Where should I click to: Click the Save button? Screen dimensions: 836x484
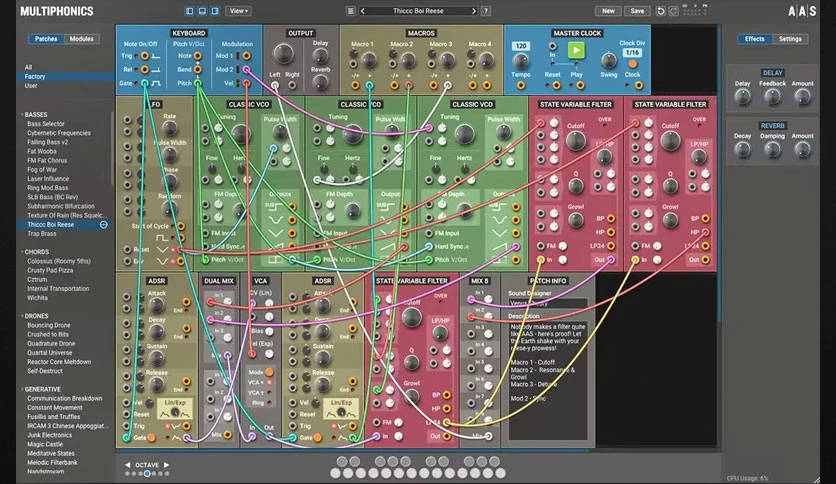pyautogui.click(x=637, y=11)
